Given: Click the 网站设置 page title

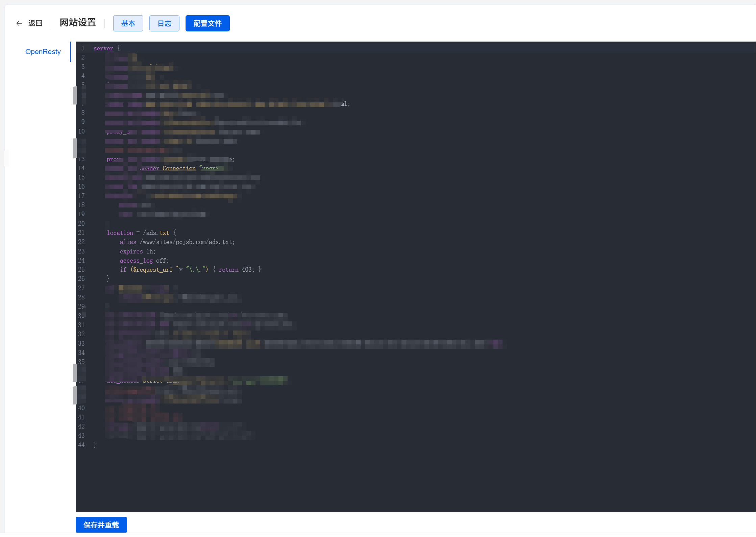Looking at the screenshot, I should click(78, 23).
